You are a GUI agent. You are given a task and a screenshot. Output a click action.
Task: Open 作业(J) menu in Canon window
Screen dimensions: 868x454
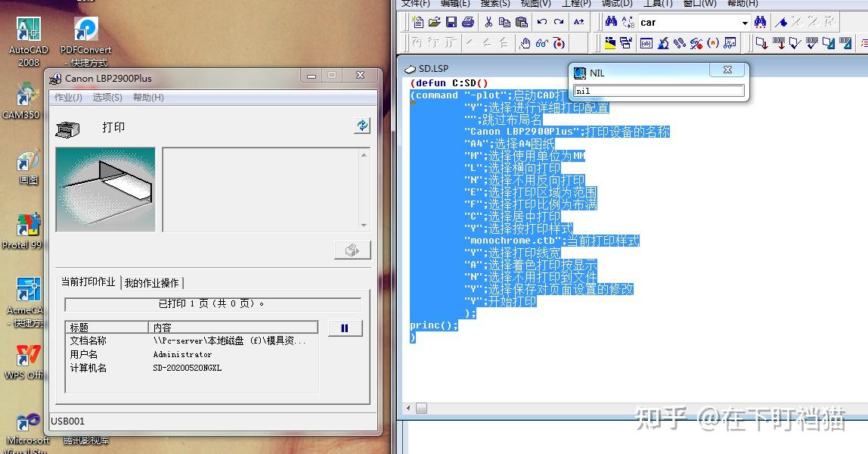click(68, 98)
